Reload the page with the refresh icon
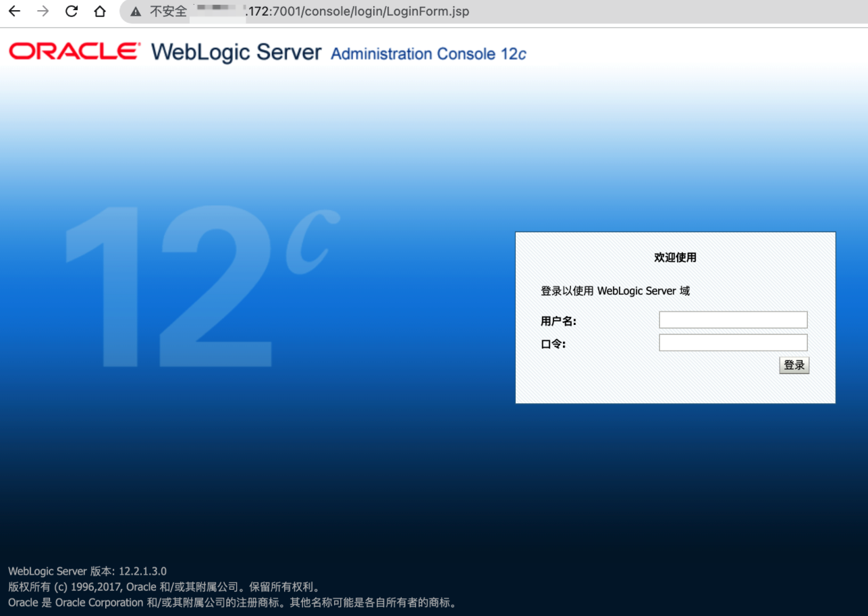Viewport: 868px width, 616px height. (71, 11)
